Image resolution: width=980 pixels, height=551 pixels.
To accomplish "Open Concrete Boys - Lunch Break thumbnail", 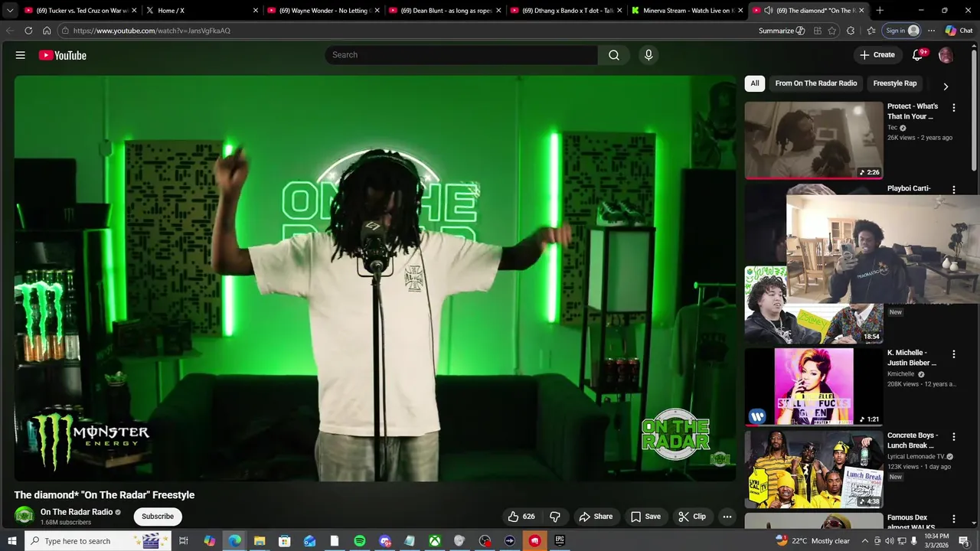I will [x=814, y=469].
